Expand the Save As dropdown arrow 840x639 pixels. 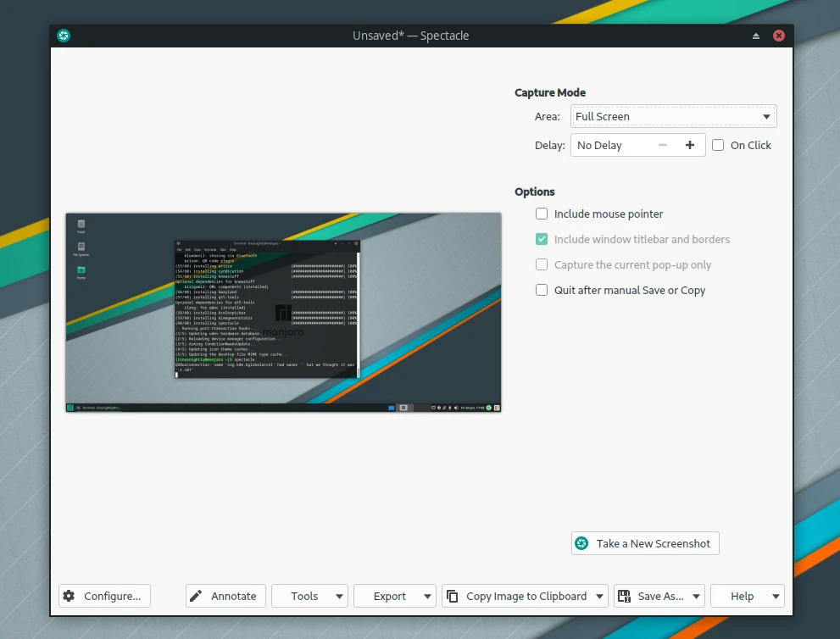697,596
